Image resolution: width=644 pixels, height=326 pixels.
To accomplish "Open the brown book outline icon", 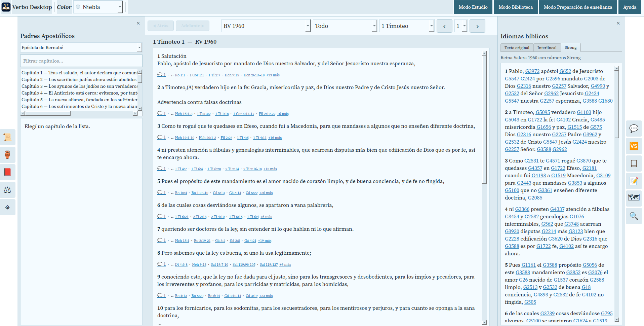I will [634, 164].
